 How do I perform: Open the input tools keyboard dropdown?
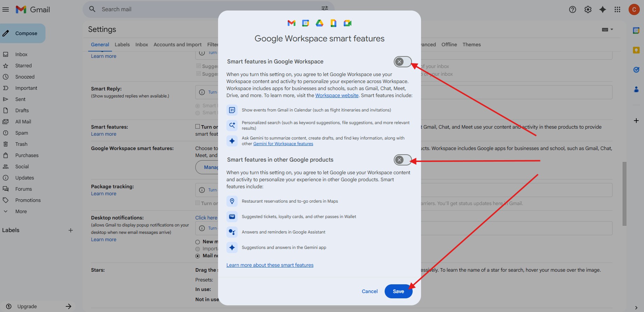pyautogui.click(x=607, y=29)
